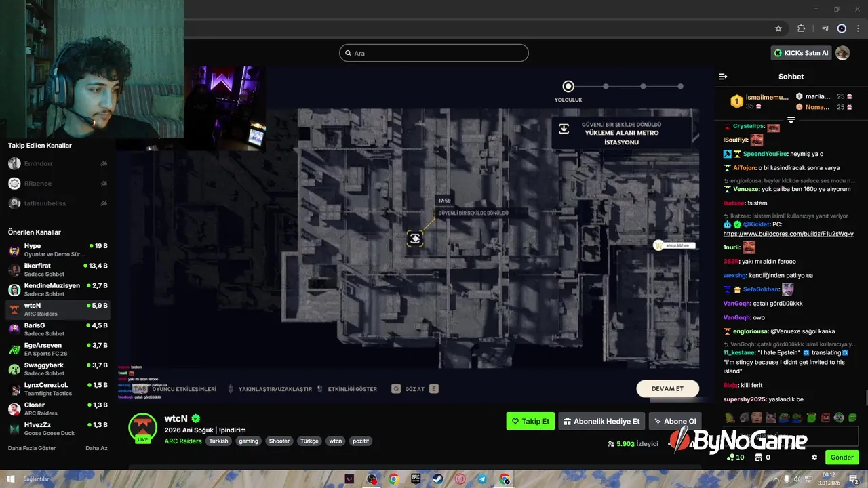Click the gaming tag chip
The width and height of the screenshot is (868, 488).
click(248, 441)
